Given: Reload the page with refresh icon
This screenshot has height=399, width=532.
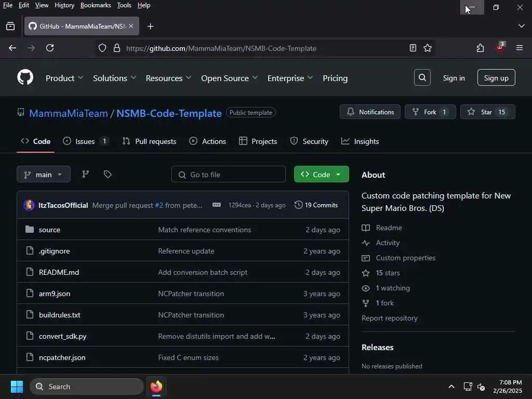Looking at the screenshot, I should [50, 48].
